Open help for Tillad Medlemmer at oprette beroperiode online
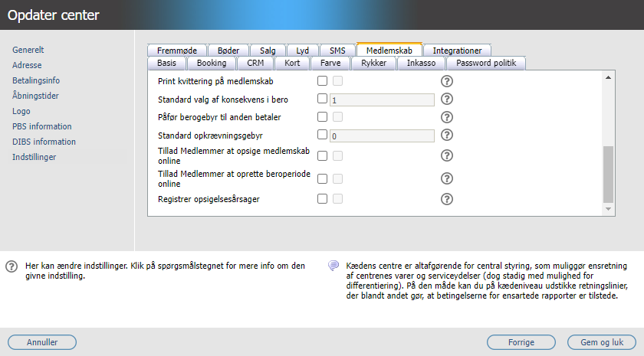This screenshot has width=644, height=356. 447,179
